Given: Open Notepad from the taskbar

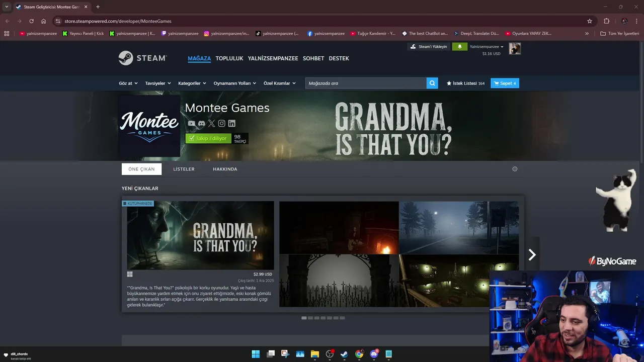Looking at the screenshot, I should (x=388, y=354).
